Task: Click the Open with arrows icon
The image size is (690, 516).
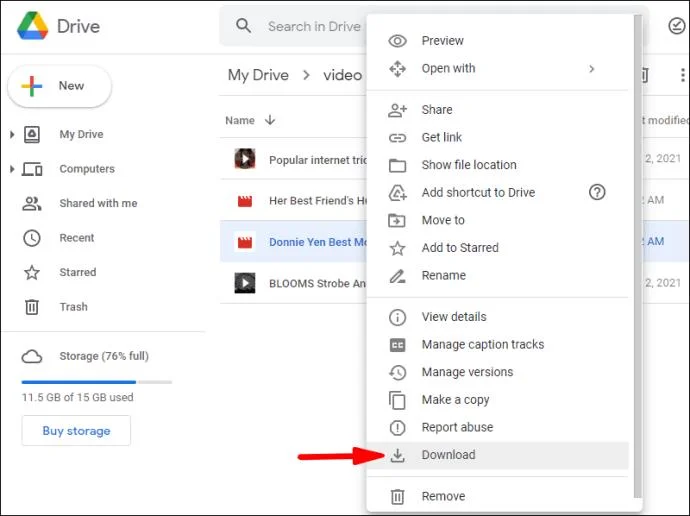Action: pyautogui.click(x=397, y=69)
